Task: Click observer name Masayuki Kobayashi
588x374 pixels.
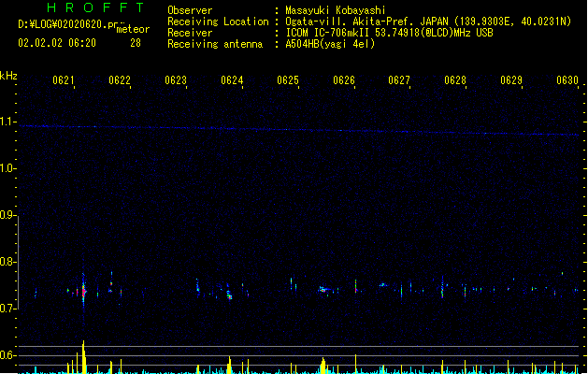Action: pos(336,10)
